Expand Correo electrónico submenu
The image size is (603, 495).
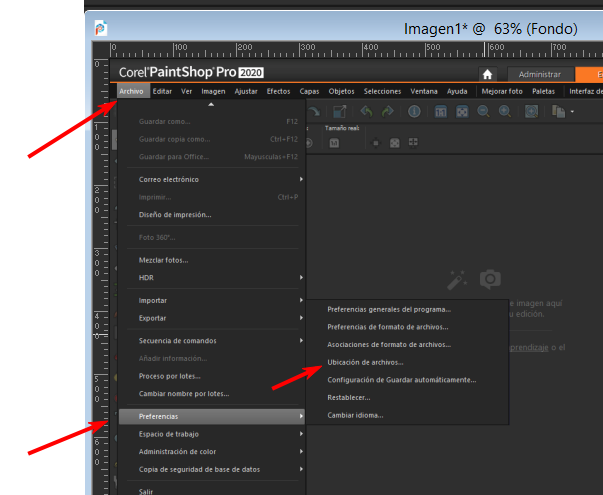pyautogui.click(x=212, y=179)
